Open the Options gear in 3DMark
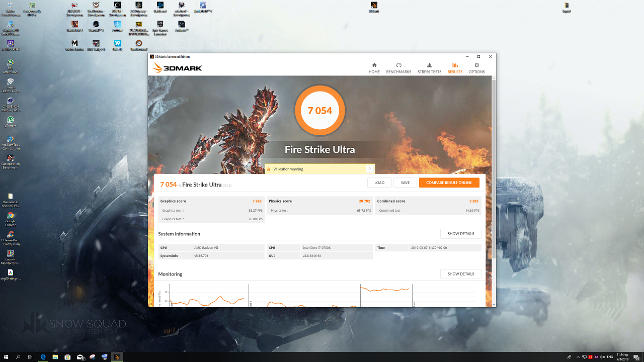The height and width of the screenshot is (362, 644). [x=476, y=68]
